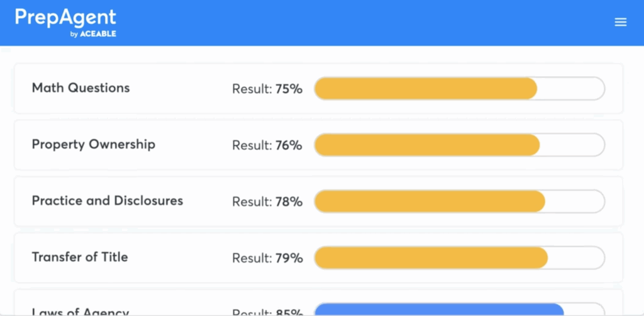This screenshot has height=316, width=644.
Task: Click the ACEABLE text under the logo
Action: click(x=98, y=34)
